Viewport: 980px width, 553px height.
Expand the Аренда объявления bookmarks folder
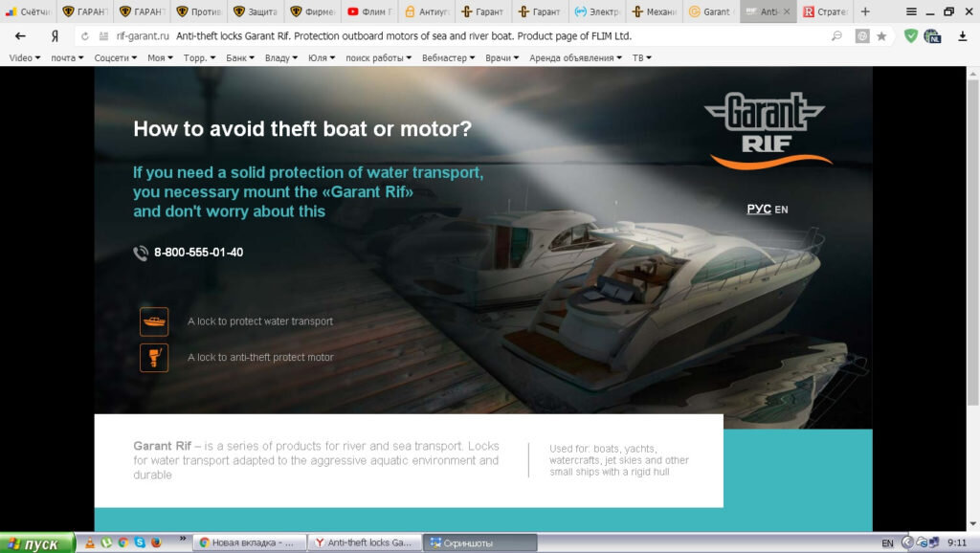575,57
